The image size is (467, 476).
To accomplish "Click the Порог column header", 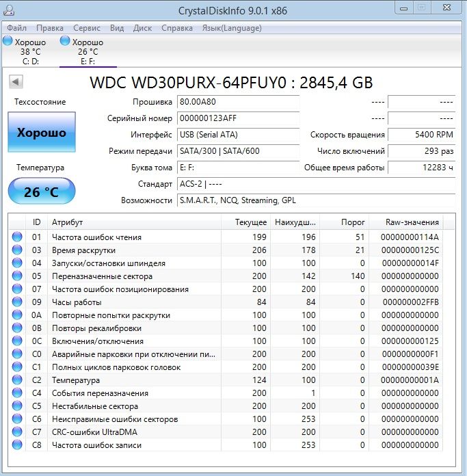I will click(x=344, y=222).
